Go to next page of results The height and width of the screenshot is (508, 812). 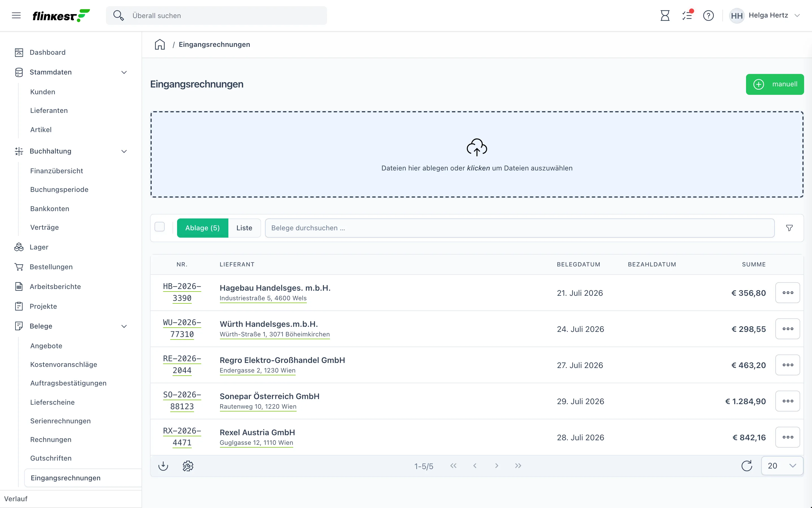[x=497, y=466]
